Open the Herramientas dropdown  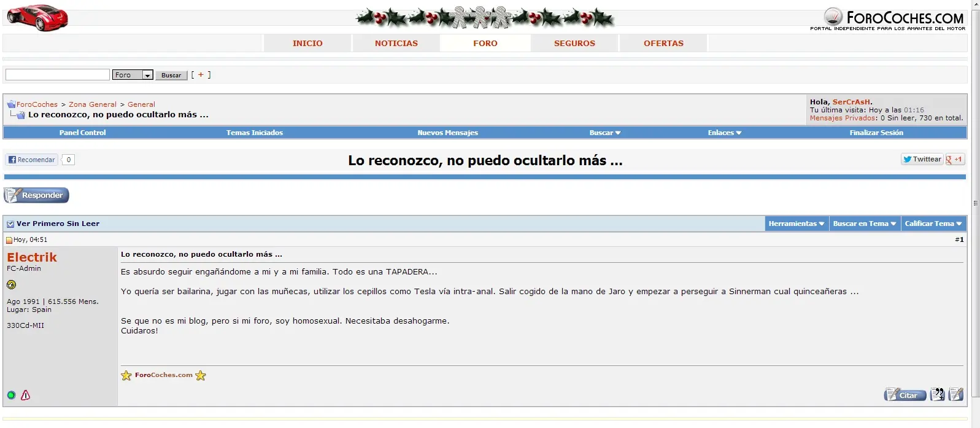(797, 224)
